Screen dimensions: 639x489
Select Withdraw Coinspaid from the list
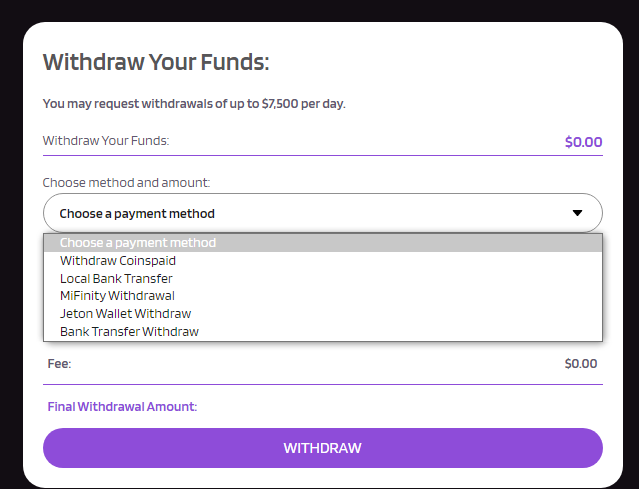coord(118,261)
